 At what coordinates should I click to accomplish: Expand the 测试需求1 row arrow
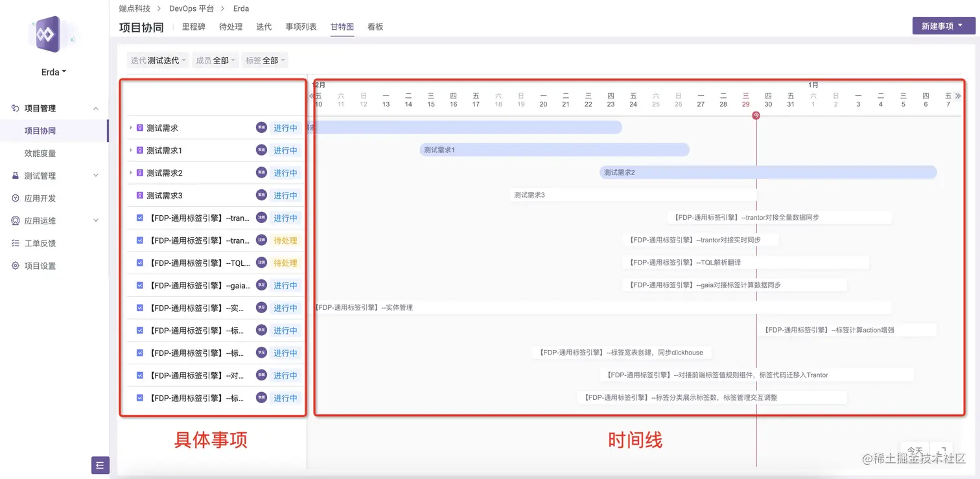click(x=131, y=150)
